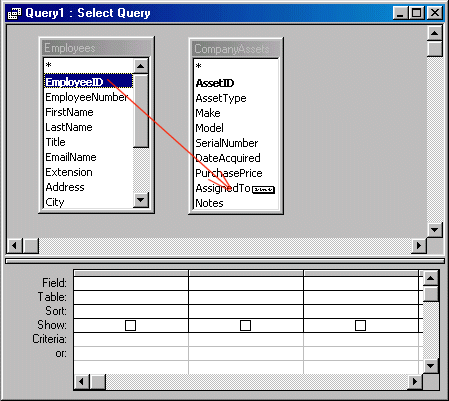Screen dimensions: 449x401
Task: Click the Table cell of the second column
Action: (x=246, y=297)
